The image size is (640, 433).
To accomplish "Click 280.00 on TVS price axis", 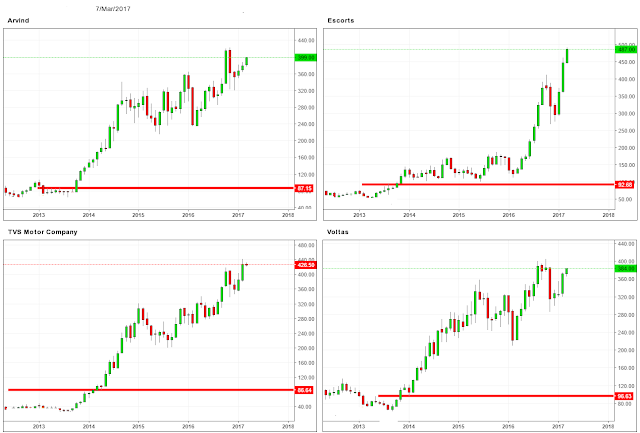I will [x=306, y=319].
